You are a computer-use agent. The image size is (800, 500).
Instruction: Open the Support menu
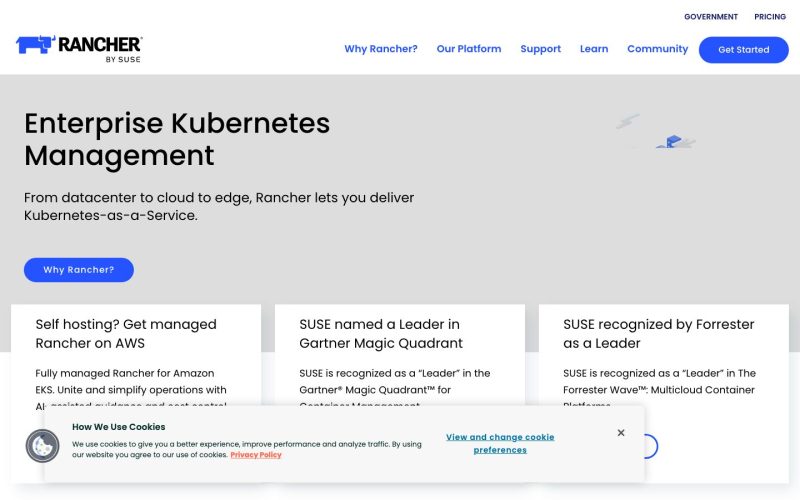pyautogui.click(x=540, y=49)
